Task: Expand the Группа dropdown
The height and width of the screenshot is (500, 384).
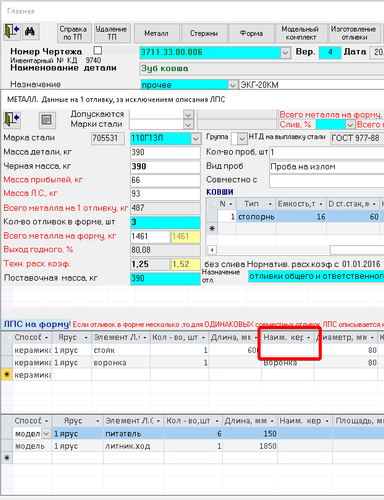Action: pyautogui.click(x=242, y=139)
